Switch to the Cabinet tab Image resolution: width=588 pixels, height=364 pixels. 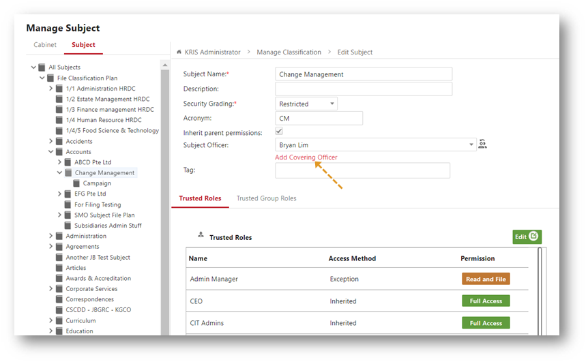click(45, 44)
